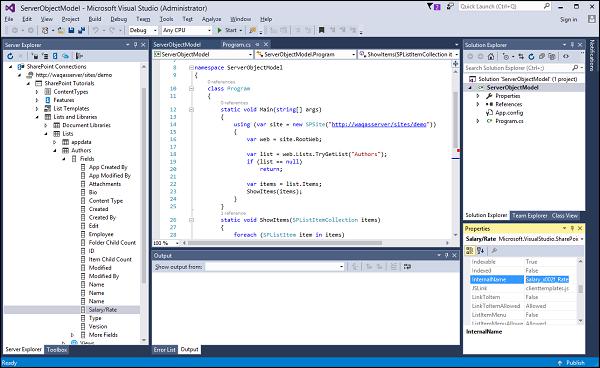Switch to the Team Explorer tab
The width and height of the screenshot is (600, 368).
click(x=530, y=215)
